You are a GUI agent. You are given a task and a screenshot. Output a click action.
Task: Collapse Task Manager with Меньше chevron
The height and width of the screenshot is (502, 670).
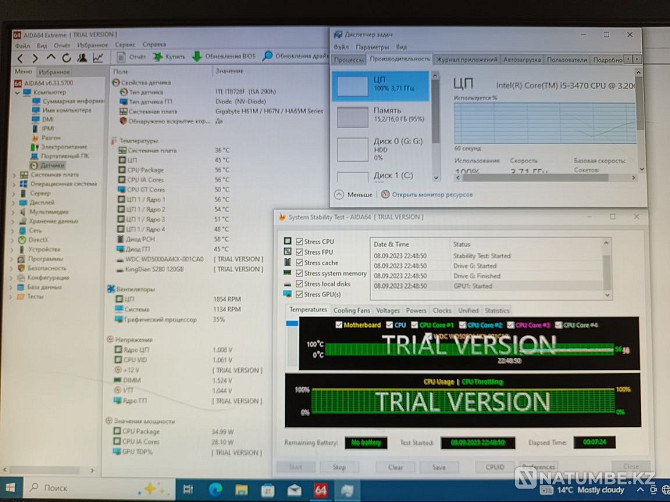(339, 194)
